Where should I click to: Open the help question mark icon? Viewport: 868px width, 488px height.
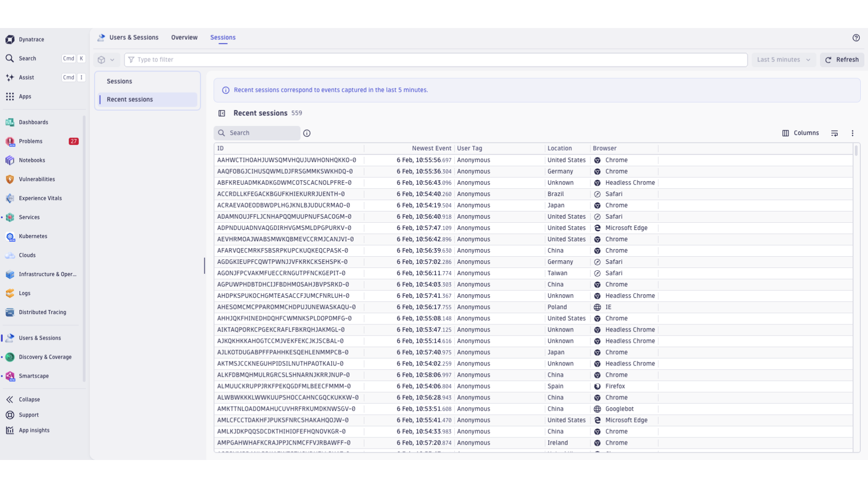click(856, 38)
